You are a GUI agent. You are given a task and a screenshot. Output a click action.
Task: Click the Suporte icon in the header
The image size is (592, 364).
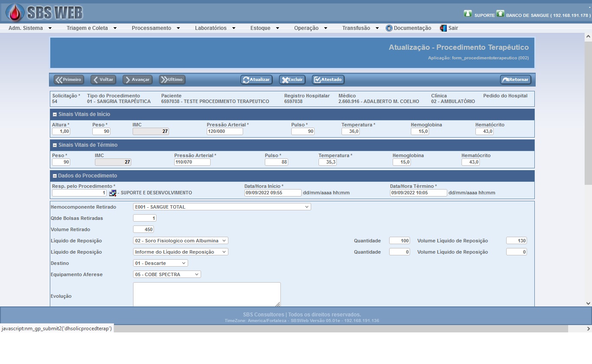coord(468,14)
